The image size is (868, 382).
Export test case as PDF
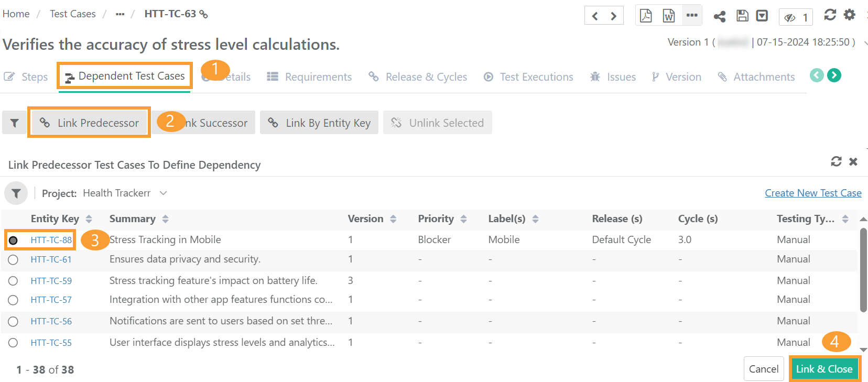pos(646,16)
